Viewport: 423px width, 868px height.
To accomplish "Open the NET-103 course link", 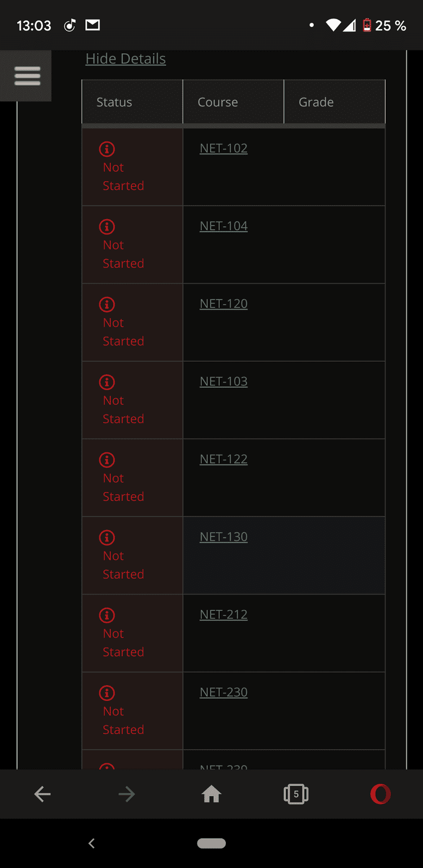I will click(x=224, y=382).
